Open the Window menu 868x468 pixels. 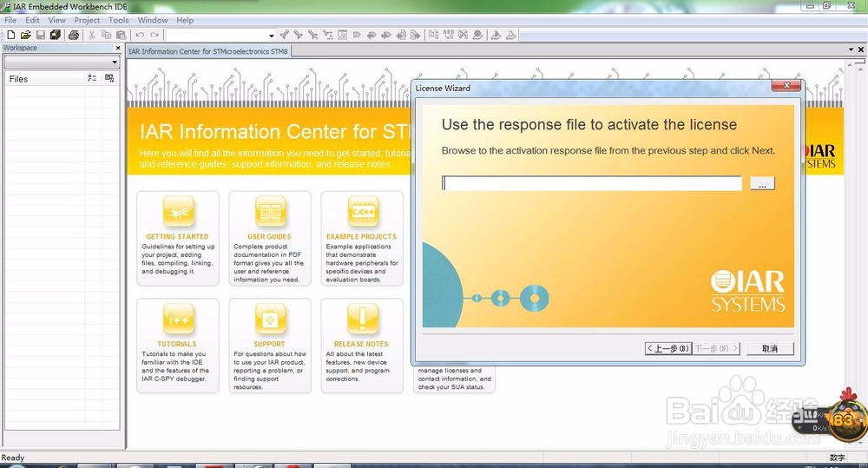click(152, 20)
